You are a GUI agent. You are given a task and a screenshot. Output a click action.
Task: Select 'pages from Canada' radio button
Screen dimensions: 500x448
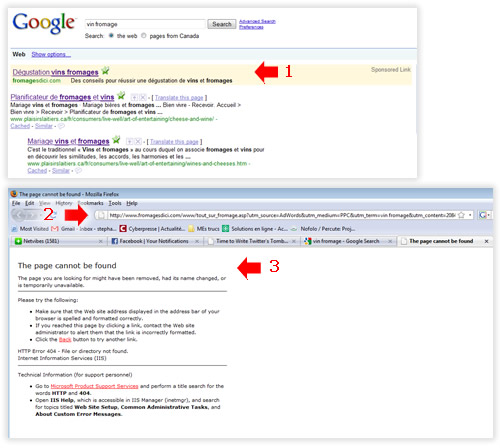[144, 36]
